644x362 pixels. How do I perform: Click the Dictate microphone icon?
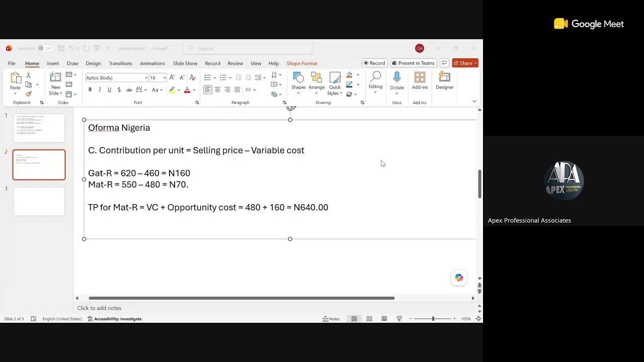click(x=397, y=77)
